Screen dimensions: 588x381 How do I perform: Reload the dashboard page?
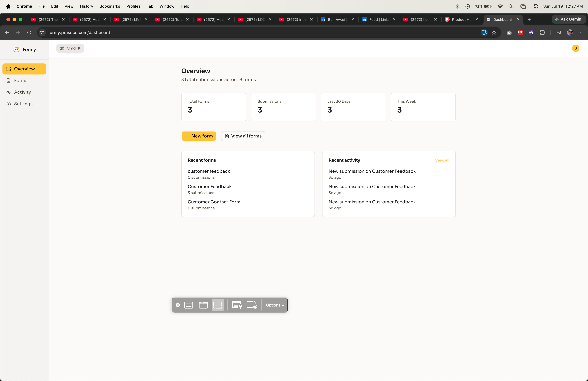(29, 32)
